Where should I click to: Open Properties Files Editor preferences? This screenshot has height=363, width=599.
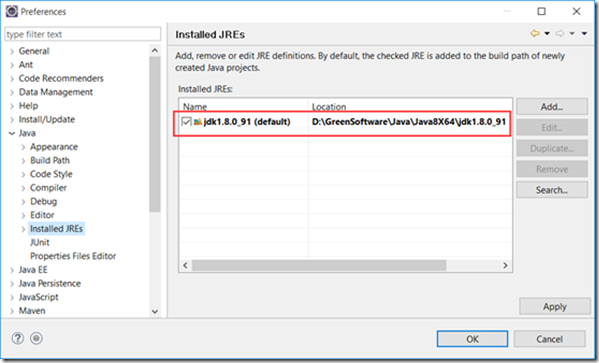[x=73, y=256]
